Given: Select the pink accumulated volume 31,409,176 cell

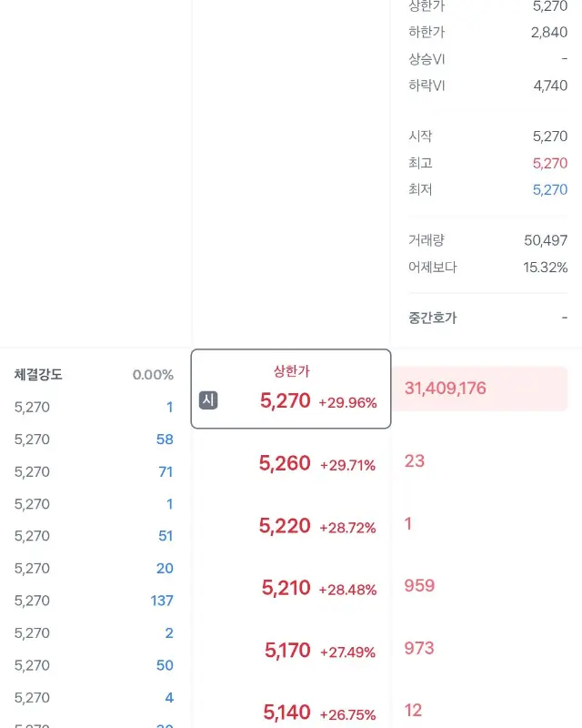Looking at the screenshot, I should click(x=445, y=389).
